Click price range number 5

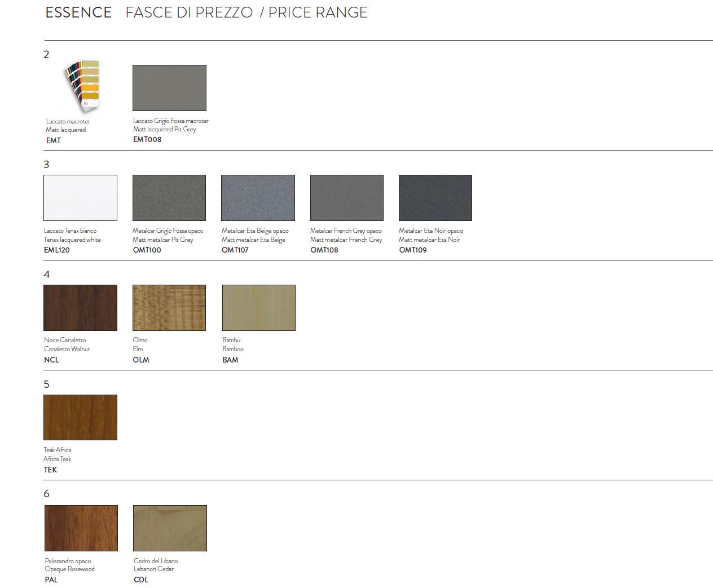[x=46, y=384]
